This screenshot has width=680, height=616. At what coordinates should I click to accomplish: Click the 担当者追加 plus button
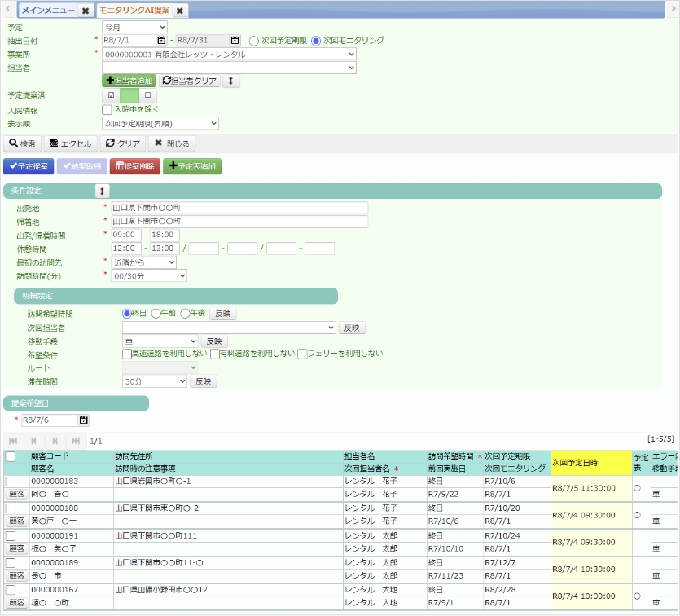(x=129, y=81)
